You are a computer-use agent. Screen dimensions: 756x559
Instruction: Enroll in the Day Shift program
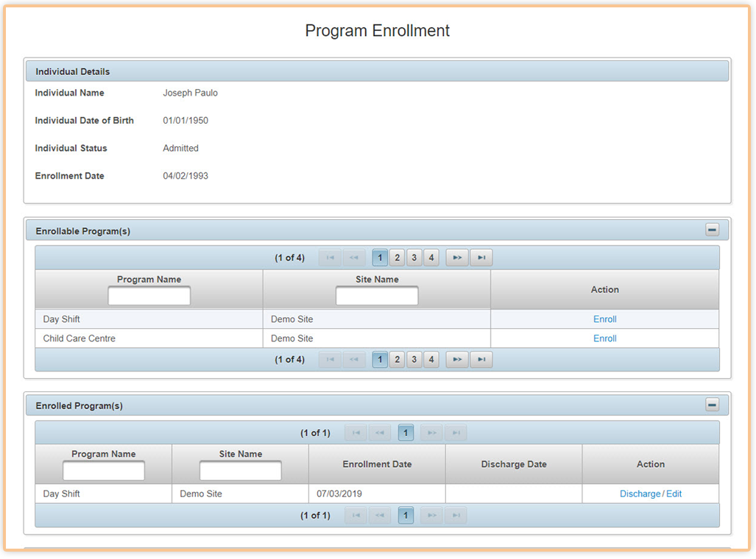pyautogui.click(x=604, y=319)
